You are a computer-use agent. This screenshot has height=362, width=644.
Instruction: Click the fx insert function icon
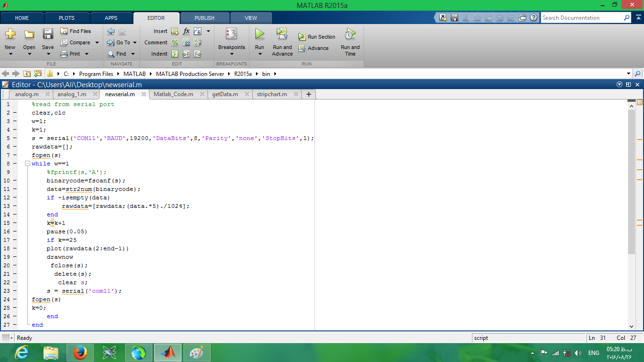(x=186, y=31)
